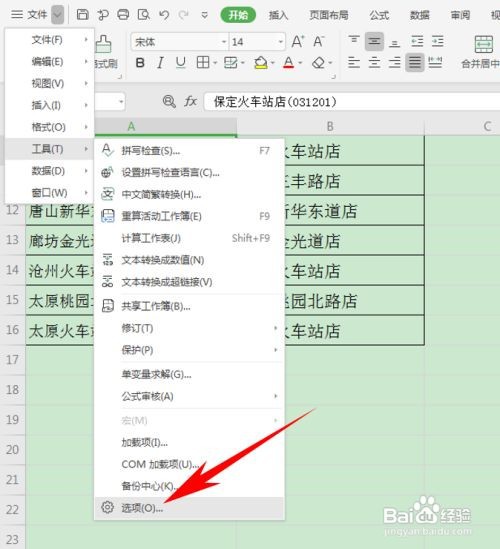500x549 pixels.
Task: Open the font name dropdown 宋体
Action: [223, 42]
